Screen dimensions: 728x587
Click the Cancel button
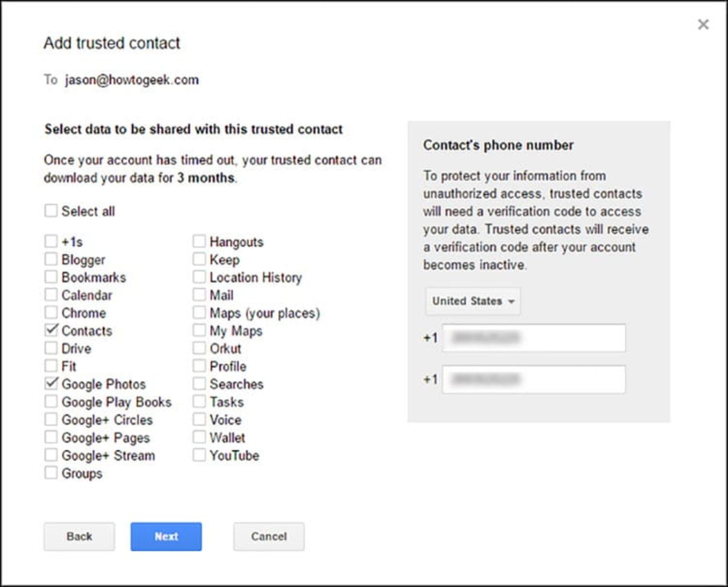pos(268,536)
